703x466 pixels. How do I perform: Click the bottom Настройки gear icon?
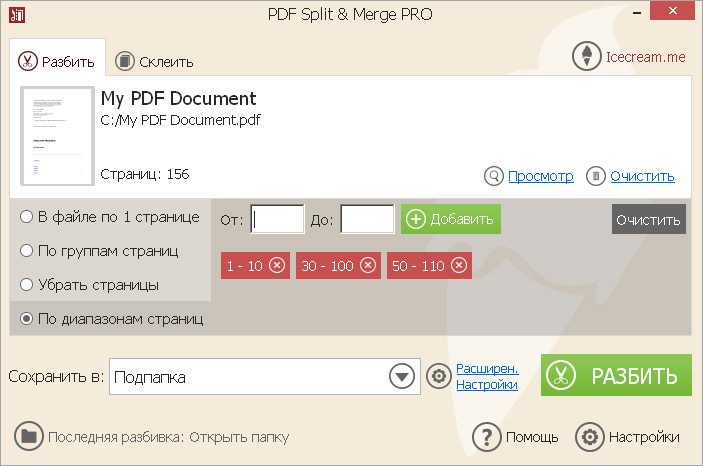point(590,436)
